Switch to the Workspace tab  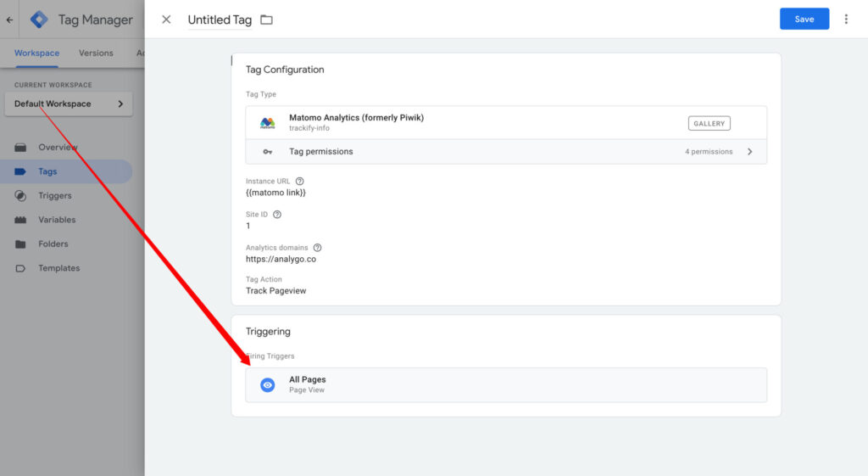pyautogui.click(x=36, y=53)
